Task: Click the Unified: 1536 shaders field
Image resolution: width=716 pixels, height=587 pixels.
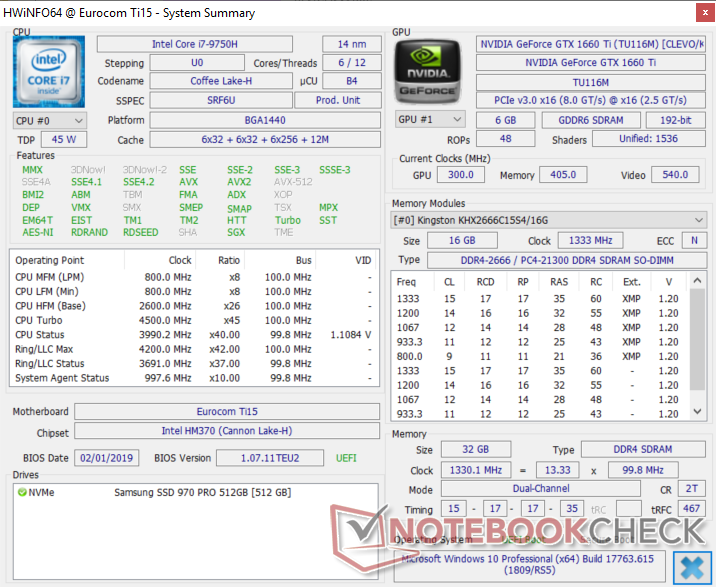Action: [x=648, y=138]
